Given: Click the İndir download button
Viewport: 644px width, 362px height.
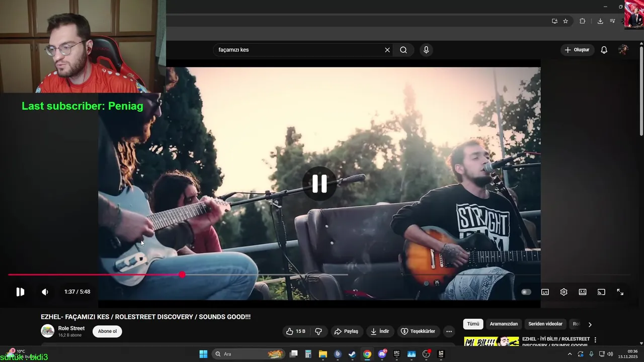Looking at the screenshot, I should click(x=379, y=331).
